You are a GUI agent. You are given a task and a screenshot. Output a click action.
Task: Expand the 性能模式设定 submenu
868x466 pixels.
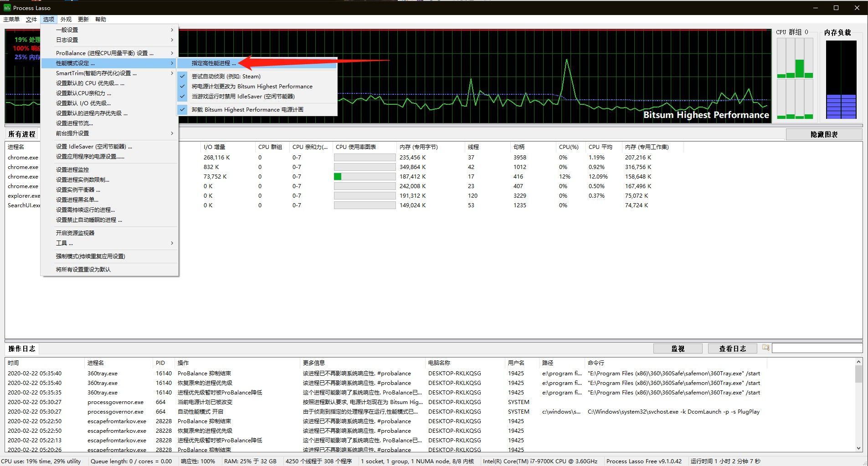109,63
